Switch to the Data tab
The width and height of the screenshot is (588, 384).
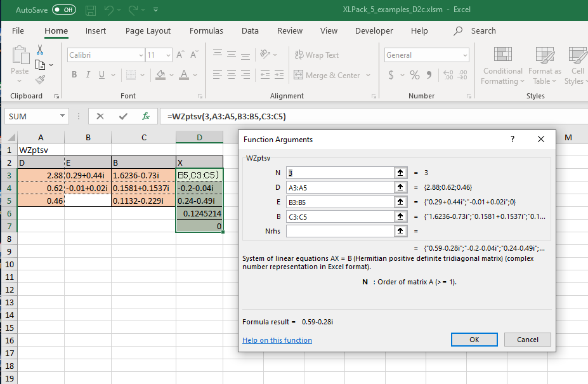pyautogui.click(x=250, y=30)
